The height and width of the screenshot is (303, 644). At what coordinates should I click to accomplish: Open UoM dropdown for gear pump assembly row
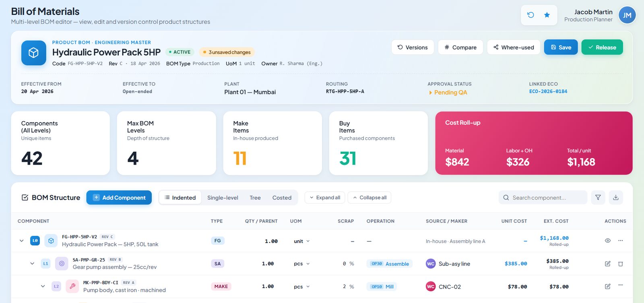pos(302,264)
